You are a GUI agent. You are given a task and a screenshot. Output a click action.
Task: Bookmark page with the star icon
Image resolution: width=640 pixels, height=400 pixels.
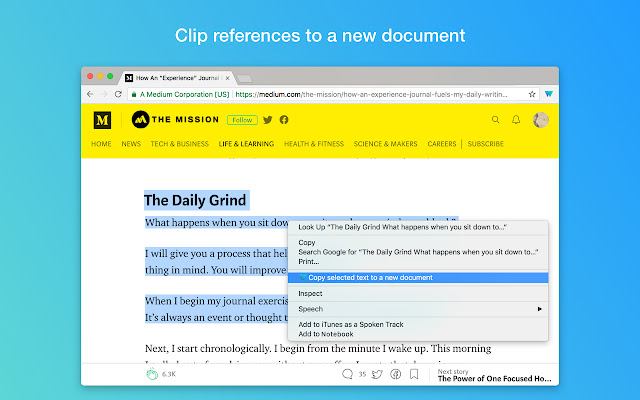click(x=532, y=94)
